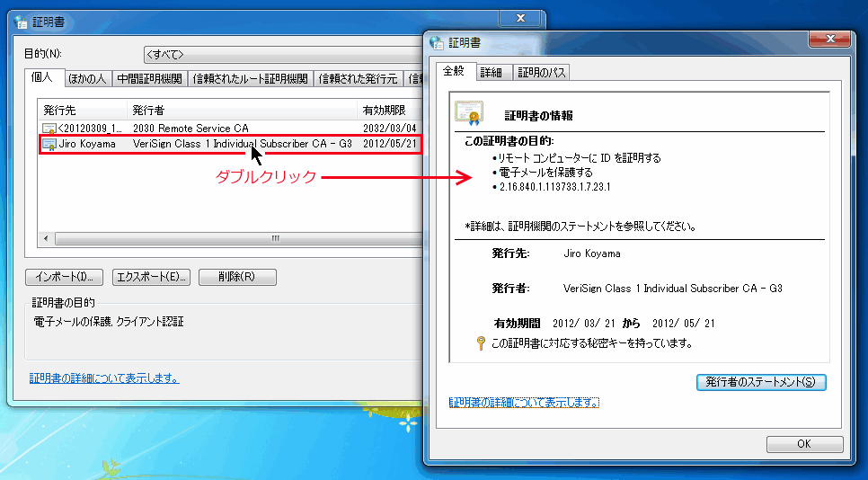
Task: Open 証明書の詳細について表示します link in back window
Action: (x=104, y=378)
